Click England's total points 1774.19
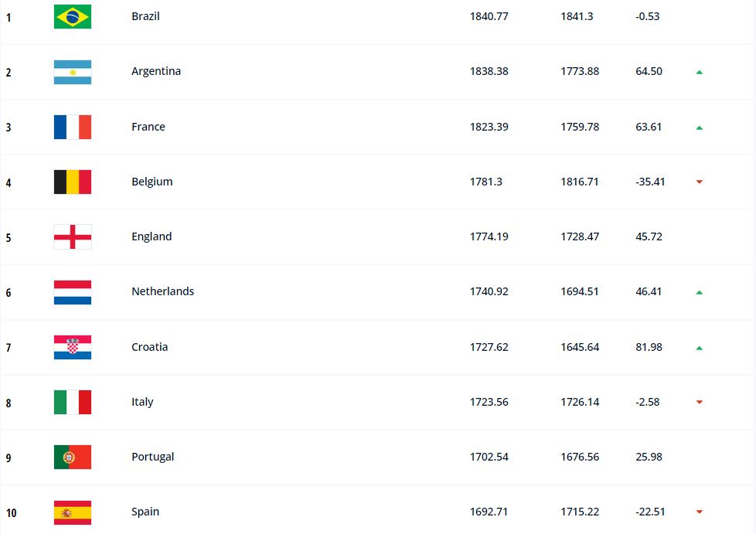The image size is (756, 534). coord(489,236)
